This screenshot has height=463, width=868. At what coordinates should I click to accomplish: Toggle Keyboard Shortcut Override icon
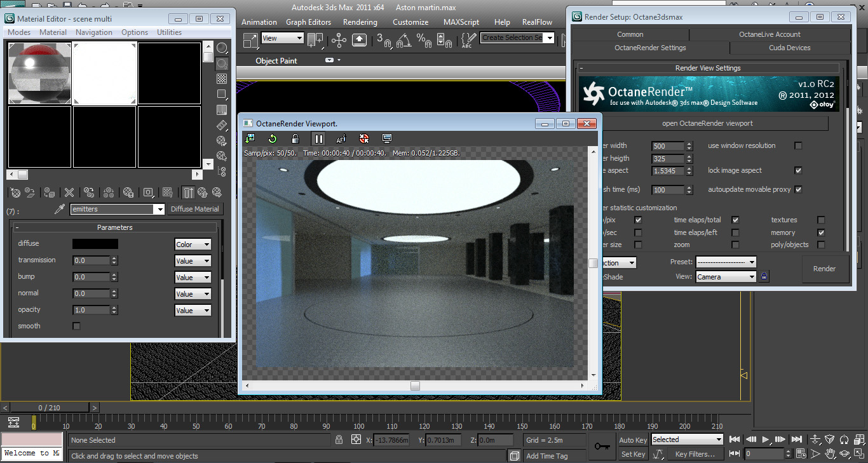click(359, 41)
